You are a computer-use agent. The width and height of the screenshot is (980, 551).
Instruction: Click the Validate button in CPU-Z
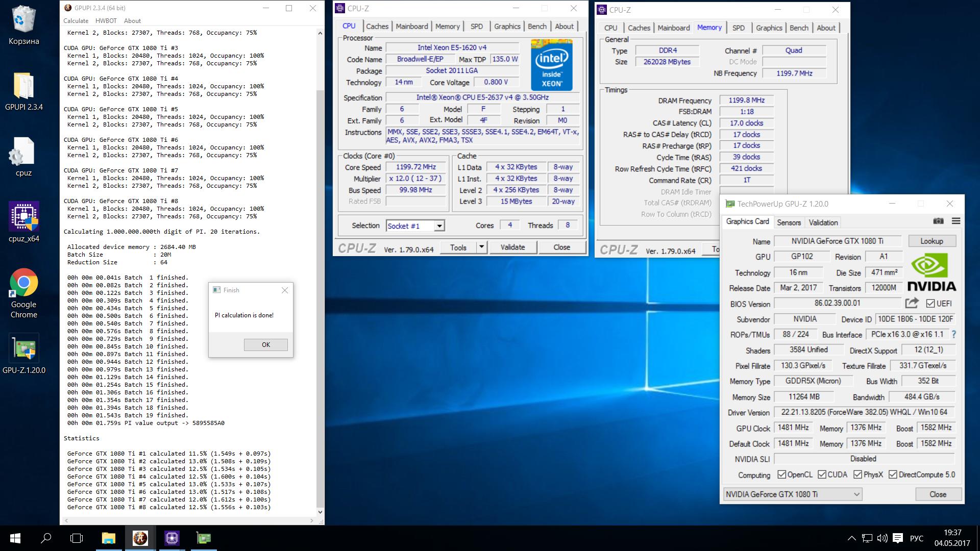tap(512, 247)
